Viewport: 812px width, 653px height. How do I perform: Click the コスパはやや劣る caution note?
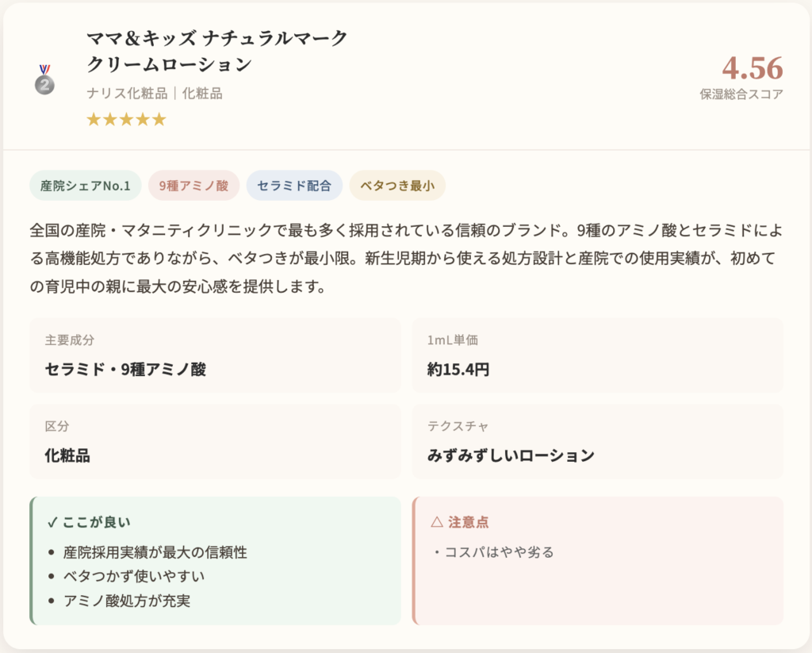click(493, 552)
